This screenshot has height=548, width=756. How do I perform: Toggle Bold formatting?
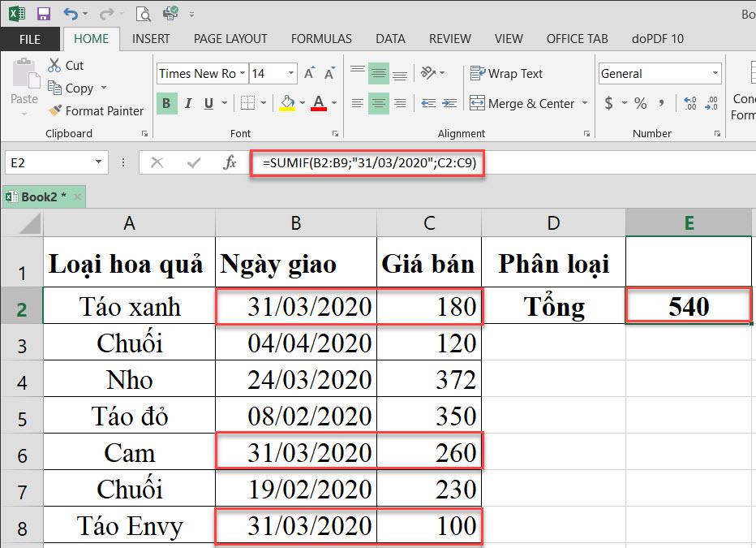click(x=166, y=104)
